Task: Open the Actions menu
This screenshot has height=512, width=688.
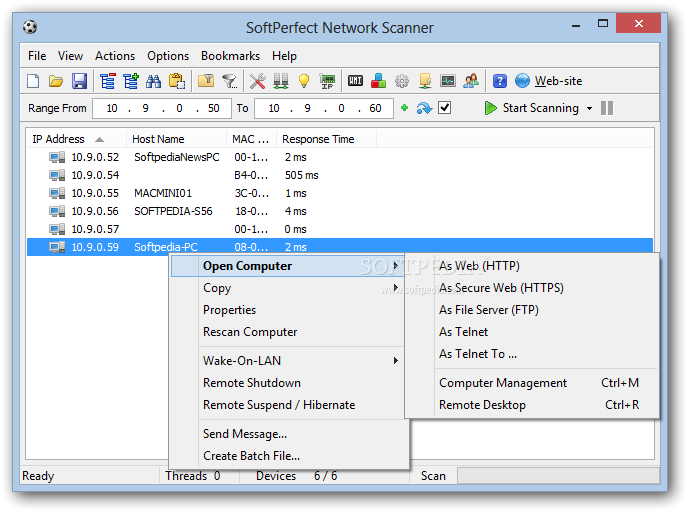Action: [x=115, y=56]
